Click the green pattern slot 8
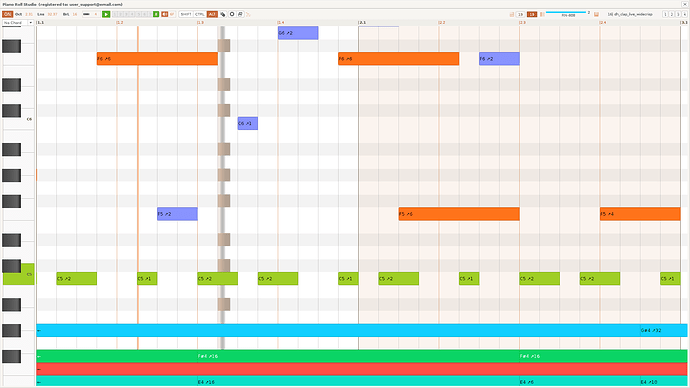This screenshot has width=690, height=388. pyautogui.click(x=156, y=15)
